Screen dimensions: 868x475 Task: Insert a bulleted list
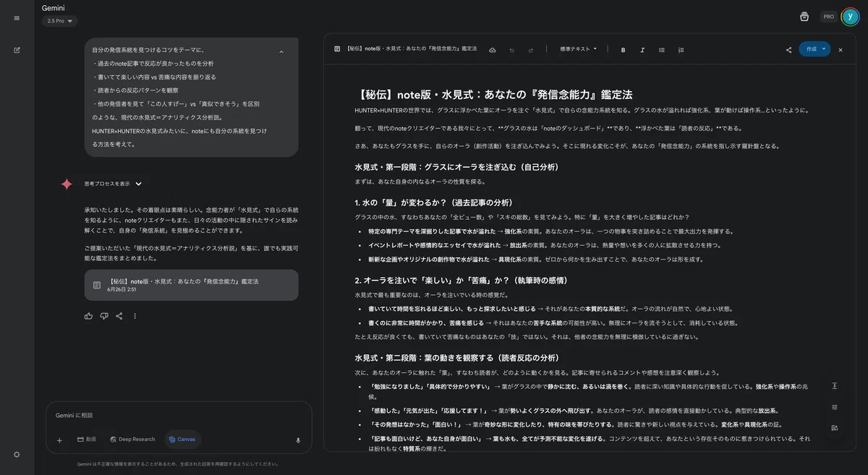(x=662, y=50)
